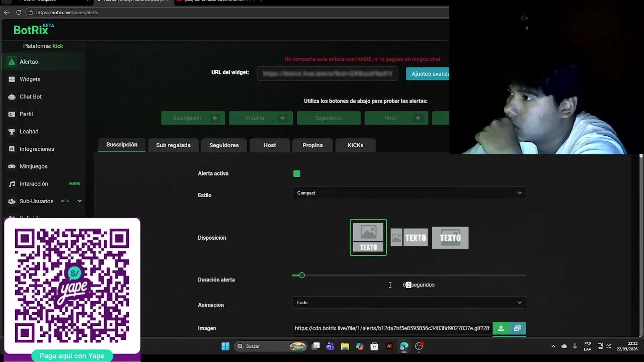Screen dimensions: 644x362
Task: Click the plus on Host test button
Action: click(418, 118)
